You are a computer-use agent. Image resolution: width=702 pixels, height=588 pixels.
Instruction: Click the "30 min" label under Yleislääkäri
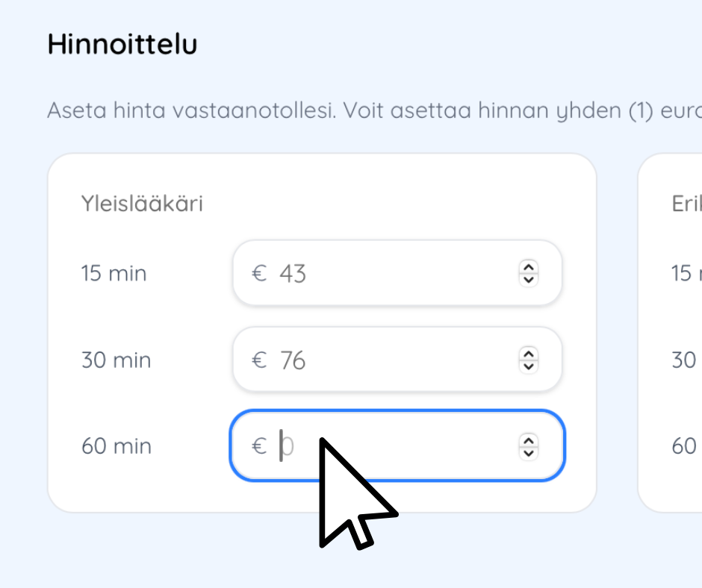(116, 360)
